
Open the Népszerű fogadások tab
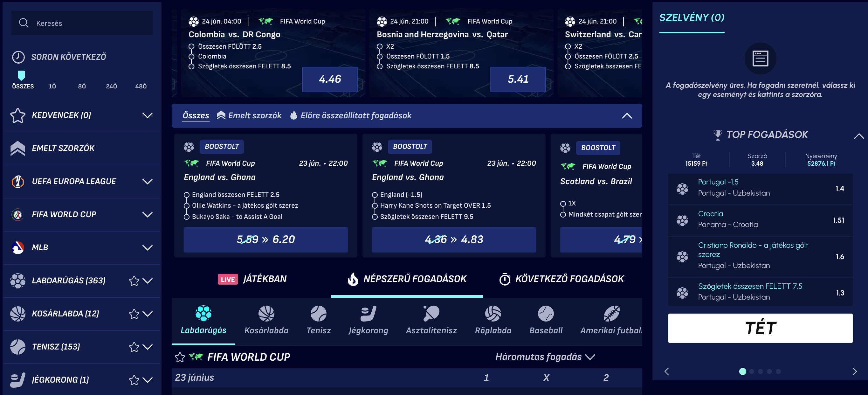(407, 279)
